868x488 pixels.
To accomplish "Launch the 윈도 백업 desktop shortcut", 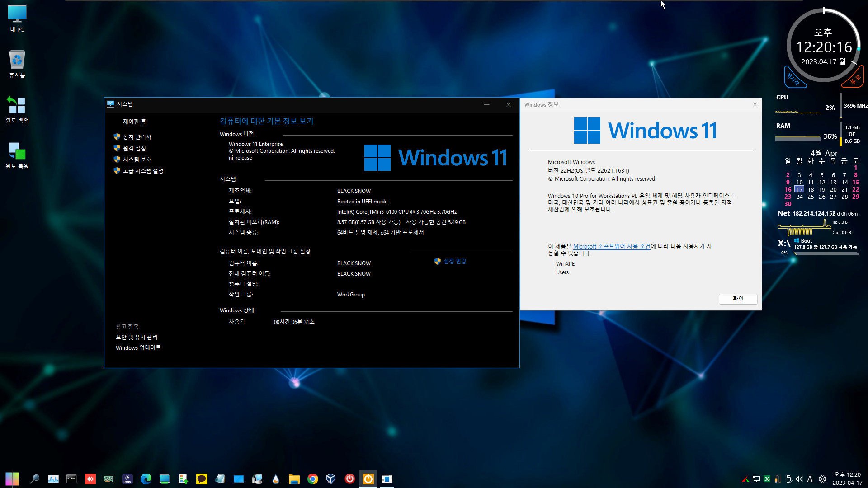I will pyautogui.click(x=17, y=110).
